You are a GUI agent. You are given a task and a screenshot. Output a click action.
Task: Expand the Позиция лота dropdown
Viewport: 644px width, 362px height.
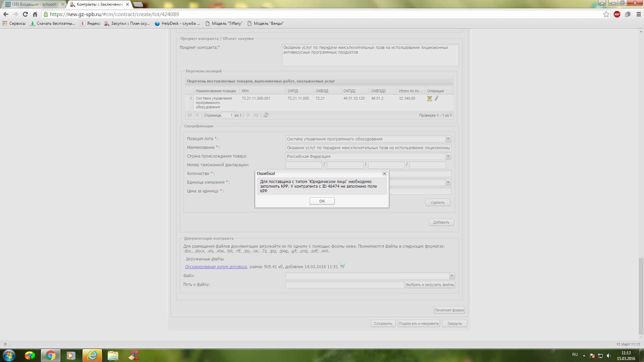tap(448, 139)
